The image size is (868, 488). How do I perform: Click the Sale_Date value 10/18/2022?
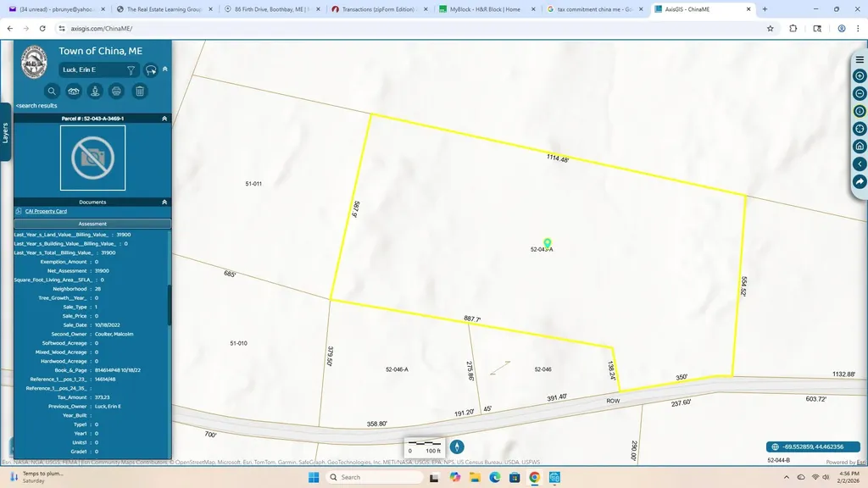108,324
